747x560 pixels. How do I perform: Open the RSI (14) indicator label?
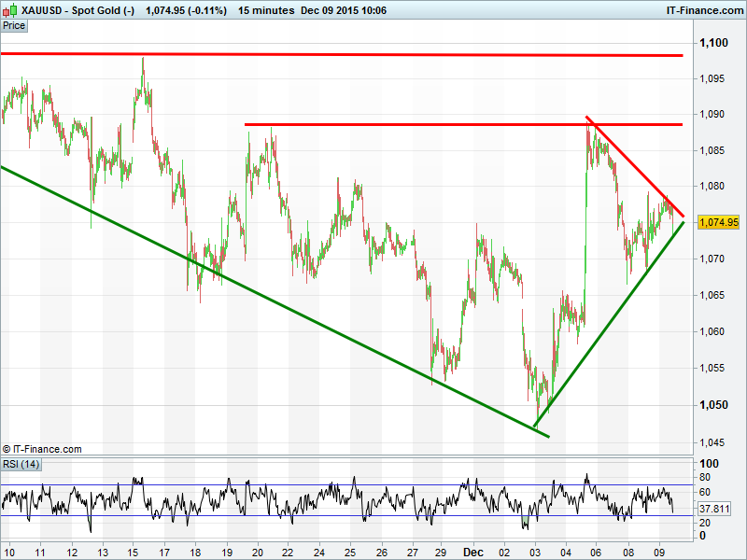(21, 464)
